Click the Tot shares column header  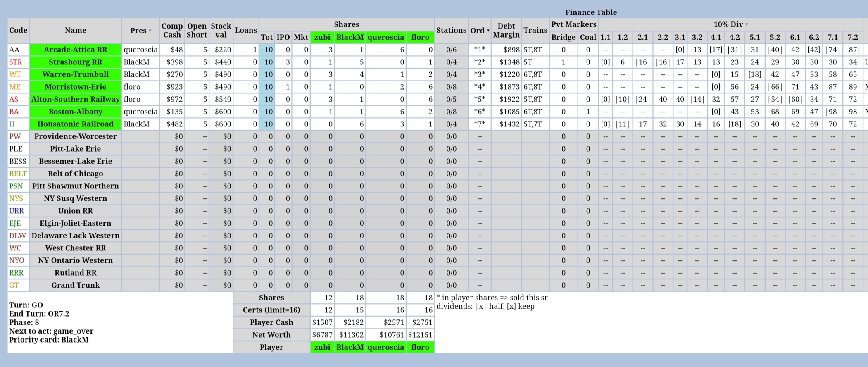click(267, 37)
